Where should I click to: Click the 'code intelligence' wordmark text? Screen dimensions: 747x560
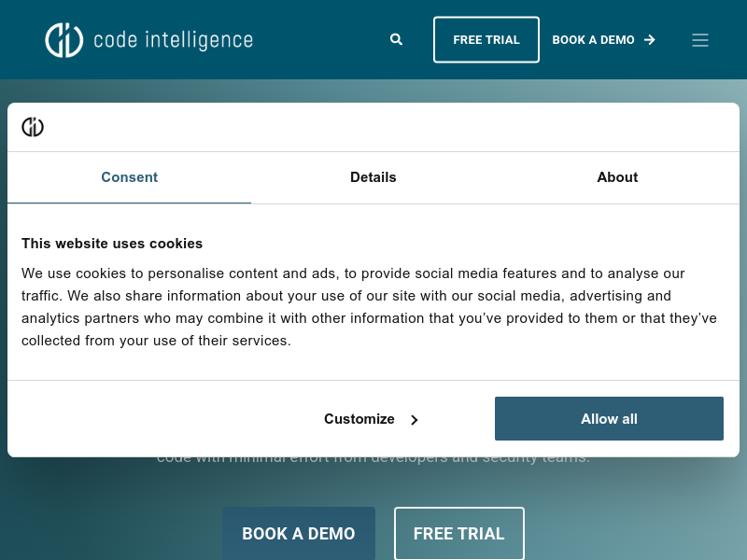(173, 40)
